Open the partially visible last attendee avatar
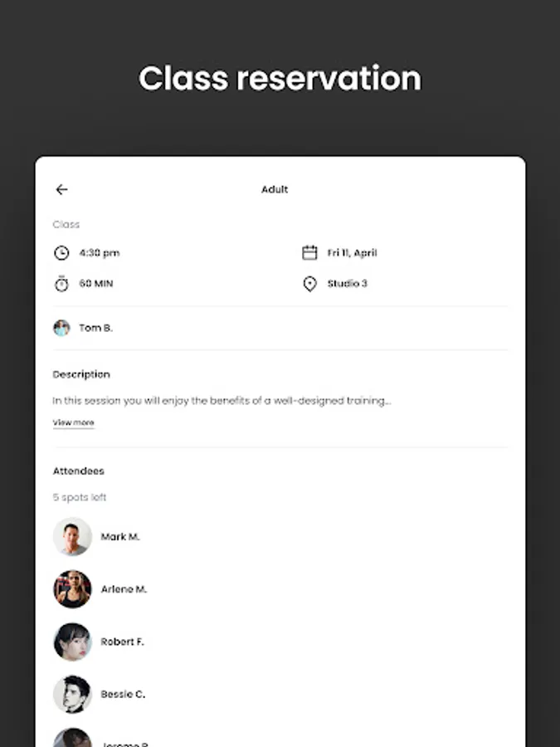Screen dimensions: 560x747 [x=72, y=738]
